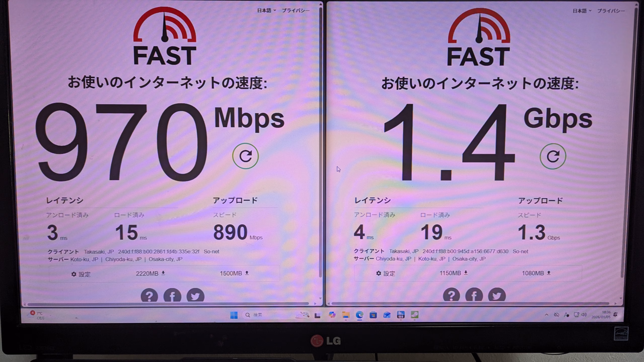
Task: Share on Facebook from right window
Action: [x=474, y=295]
